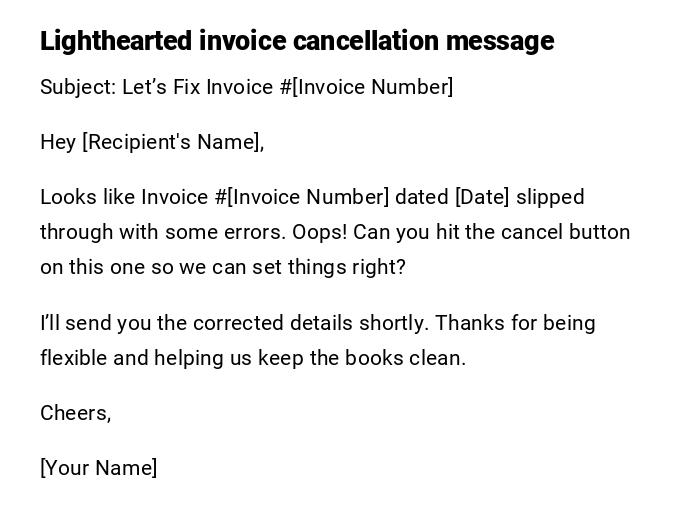
Task: Click the "Hey" greeting word
Action: pos(58,142)
